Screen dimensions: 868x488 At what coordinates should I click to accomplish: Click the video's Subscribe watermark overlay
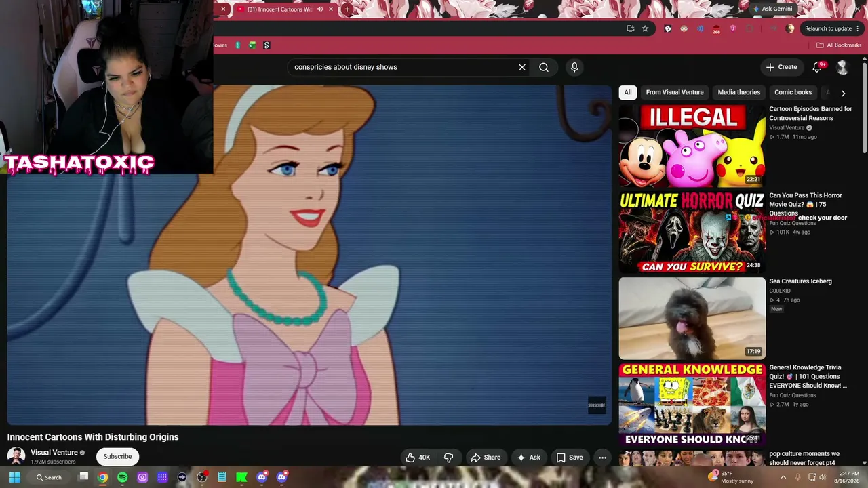click(597, 405)
